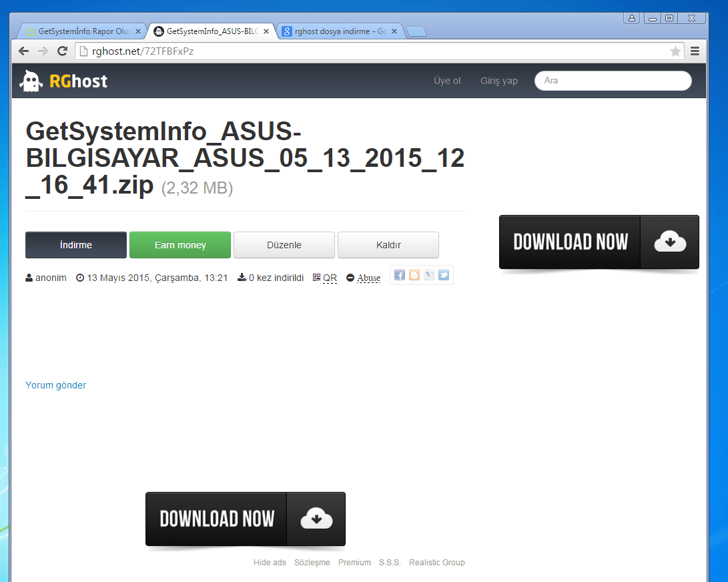
Task: Click the GetSystemInfo_ASUS zip file title
Action: [245, 158]
